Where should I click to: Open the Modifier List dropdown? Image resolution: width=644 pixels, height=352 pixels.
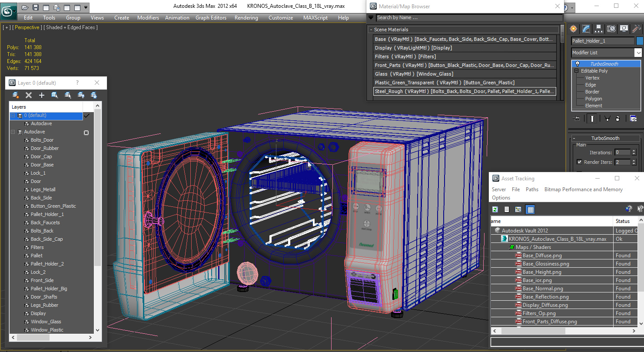coord(638,53)
